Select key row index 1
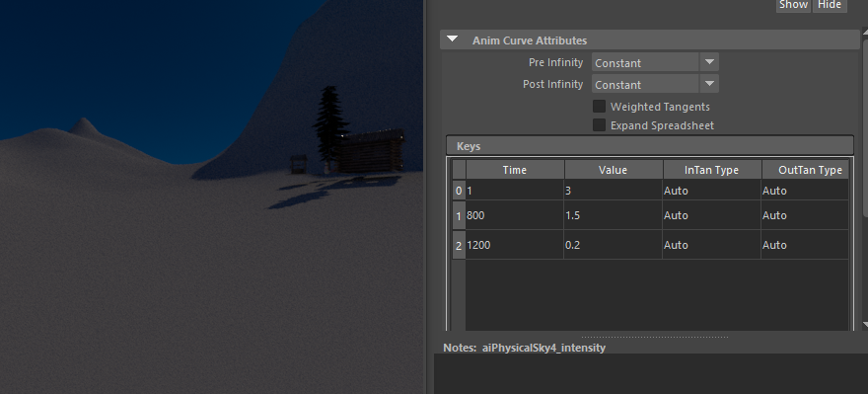Screen dimensions: 868x394 [459, 215]
